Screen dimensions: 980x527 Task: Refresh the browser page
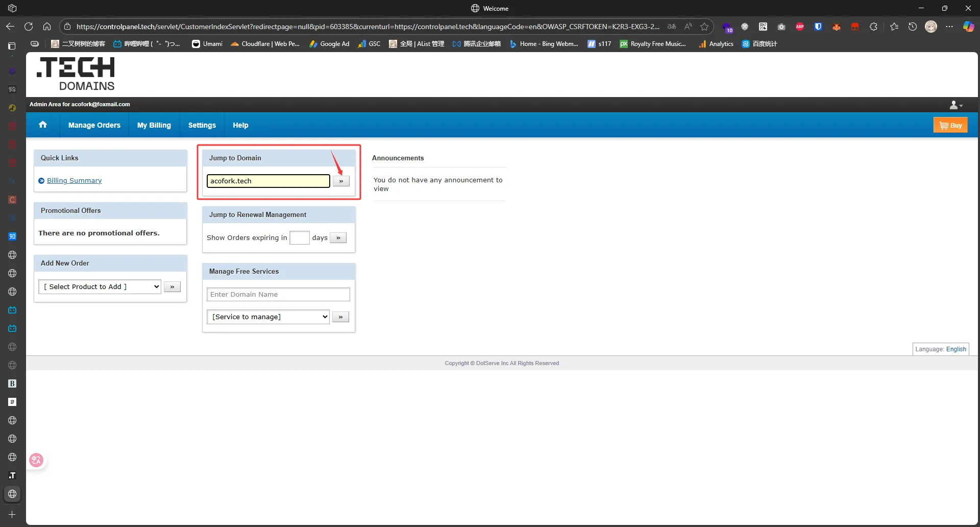[29, 27]
